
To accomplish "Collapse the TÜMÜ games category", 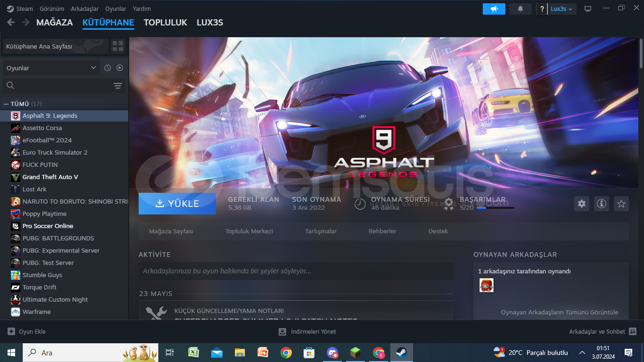I will click(7, 104).
